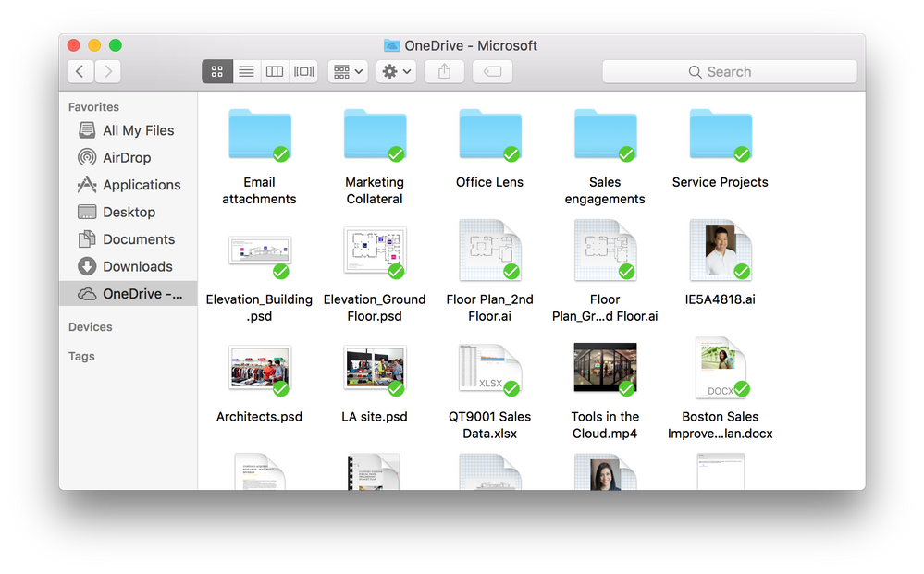Viewport: 924px width, 574px height.
Task: Click the OneDrive folder icon in title bar
Action: pyautogui.click(x=392, y=45)
